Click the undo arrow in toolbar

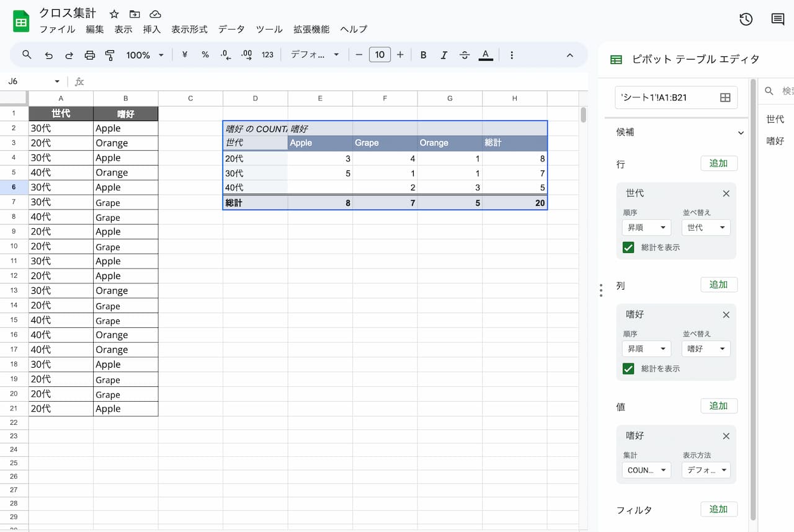48,55
